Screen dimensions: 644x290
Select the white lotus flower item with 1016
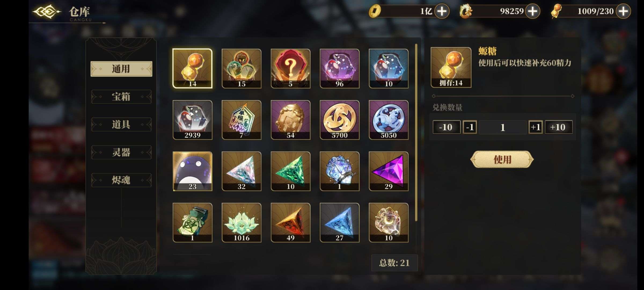point(241,223)
